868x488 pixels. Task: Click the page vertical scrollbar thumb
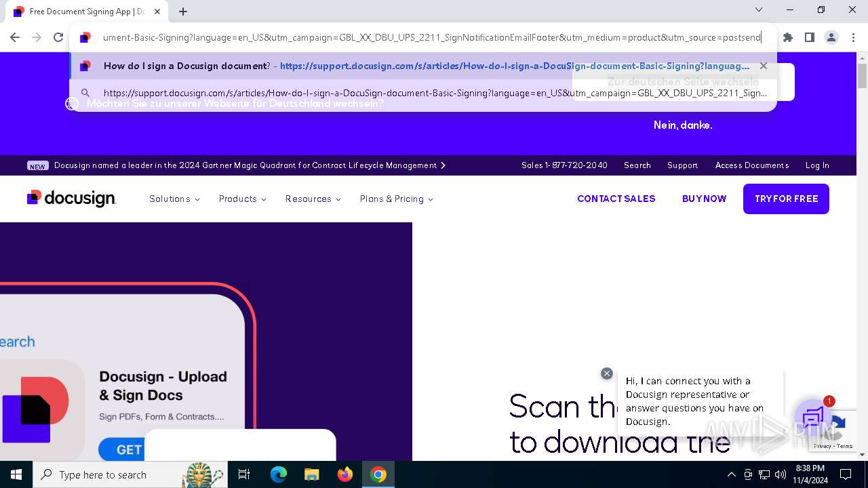point(862,76)
